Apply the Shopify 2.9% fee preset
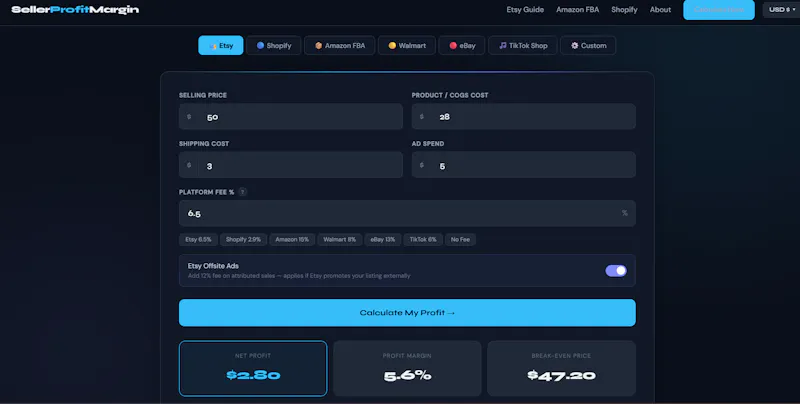This screenshot has height=404, width=800. tap(243, 239)
